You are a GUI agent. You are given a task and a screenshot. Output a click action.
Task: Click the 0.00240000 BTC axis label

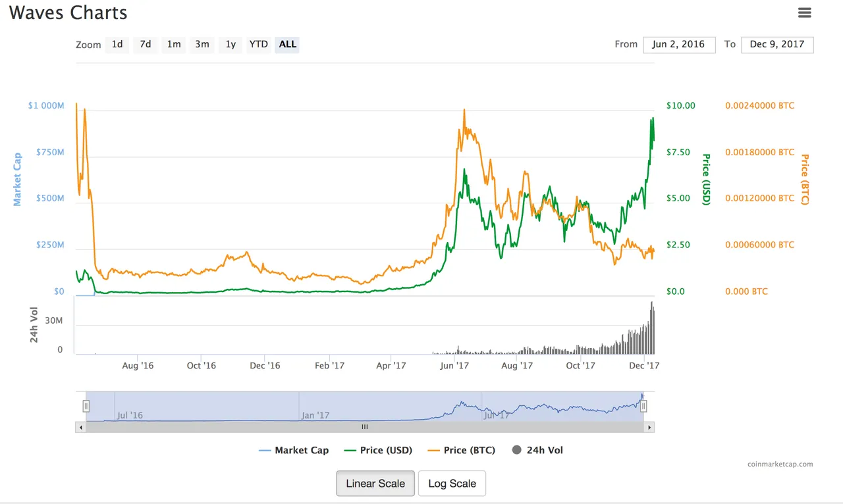pyautogui.click(x=760, y=105)
